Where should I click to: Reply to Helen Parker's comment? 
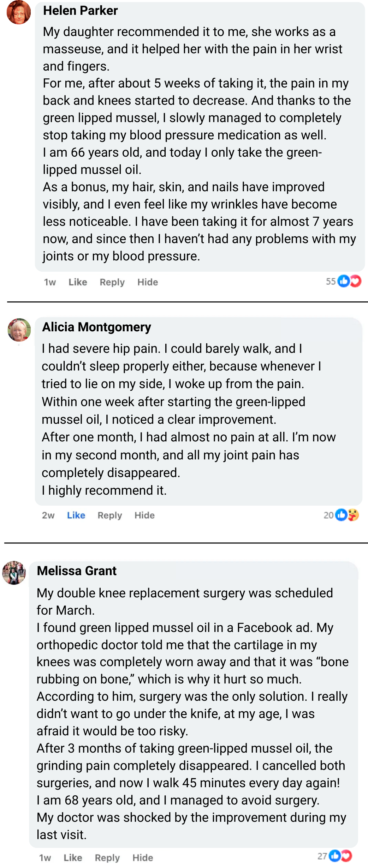(x=112, y=282)
